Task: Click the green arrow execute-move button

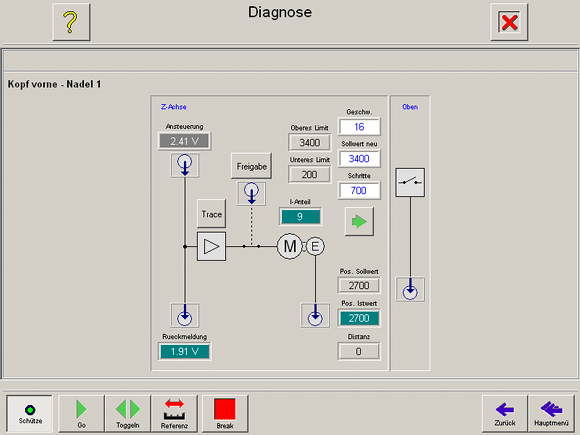Action: (x=359, y=222)
